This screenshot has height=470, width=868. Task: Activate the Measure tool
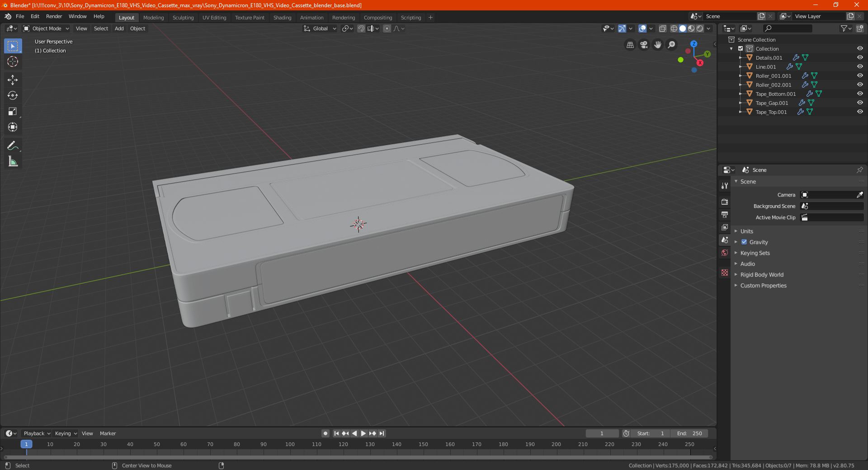point(13,161)
